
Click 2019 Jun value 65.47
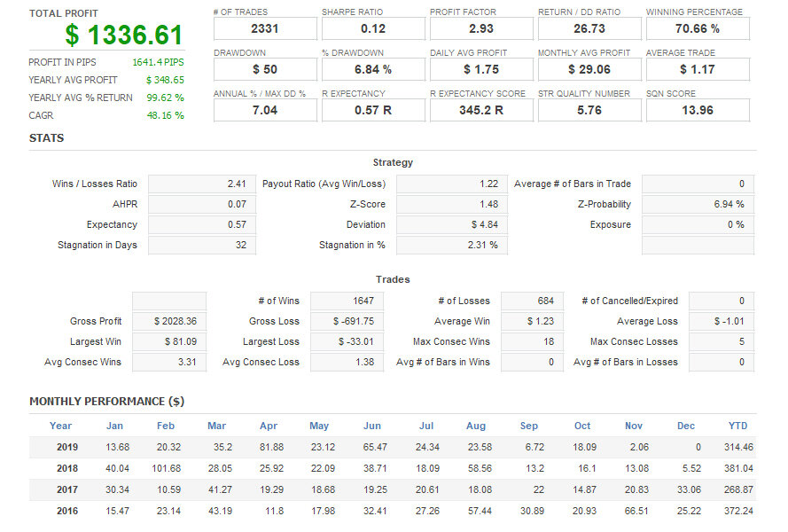375,447
